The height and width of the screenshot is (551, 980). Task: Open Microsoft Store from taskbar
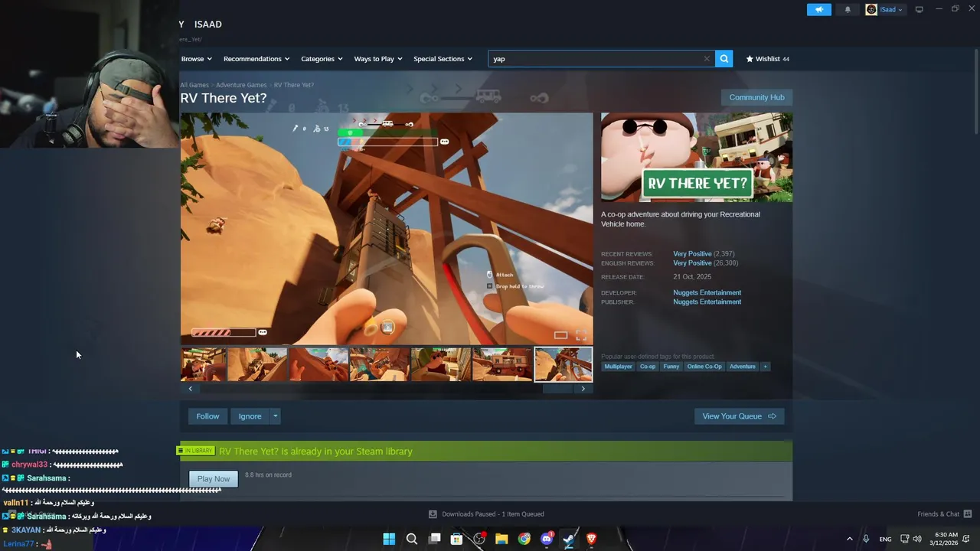tap(456, 539)
